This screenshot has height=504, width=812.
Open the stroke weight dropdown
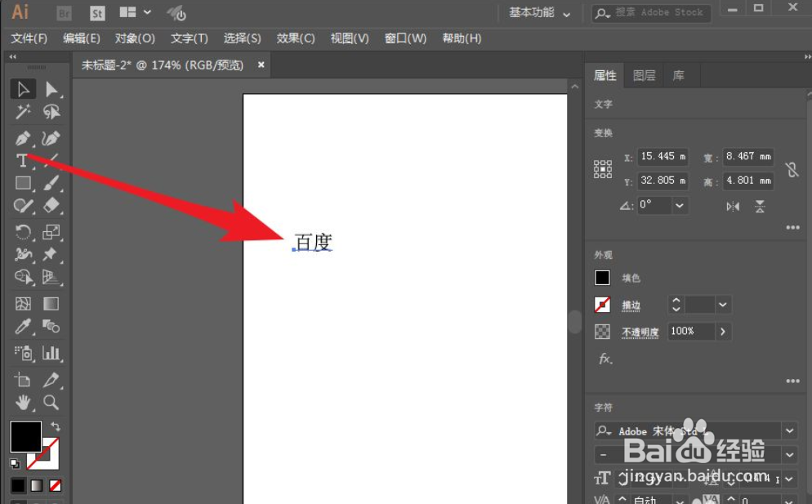coord(722,305)
